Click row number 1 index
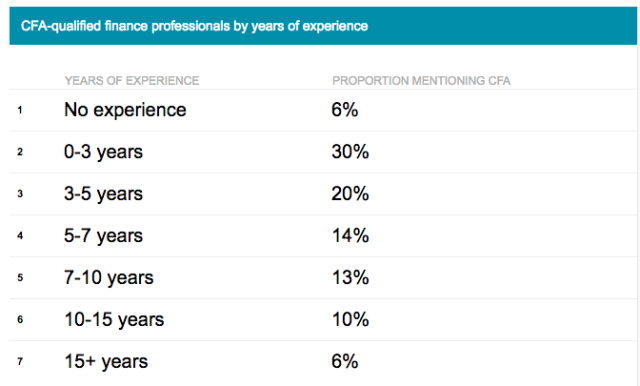This screenshot has height=386, width=640. [20, 110]
